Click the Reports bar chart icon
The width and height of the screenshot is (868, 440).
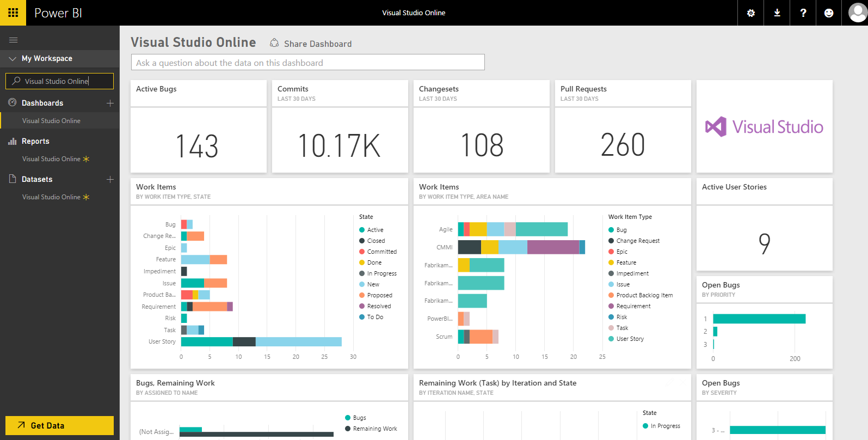click(x=13, y=141)
